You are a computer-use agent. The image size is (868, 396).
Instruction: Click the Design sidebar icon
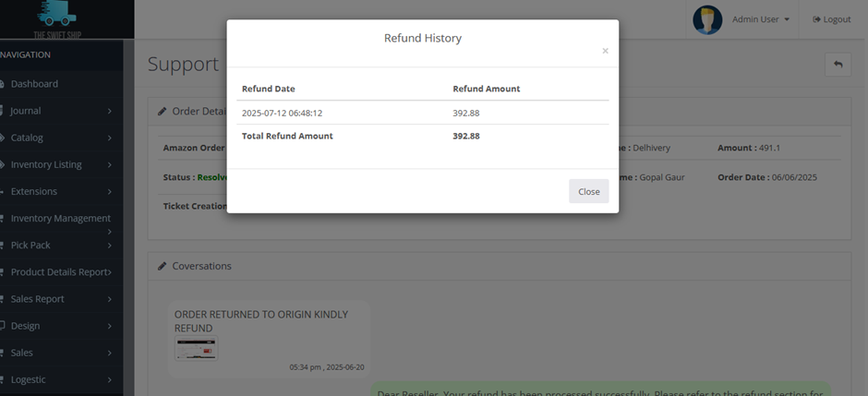[x=3, y=326]
